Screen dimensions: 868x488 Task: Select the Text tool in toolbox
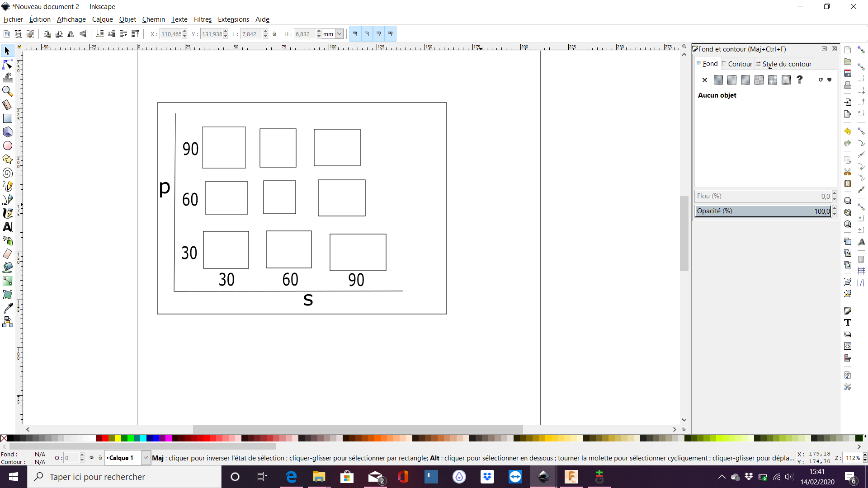(7, 227)
